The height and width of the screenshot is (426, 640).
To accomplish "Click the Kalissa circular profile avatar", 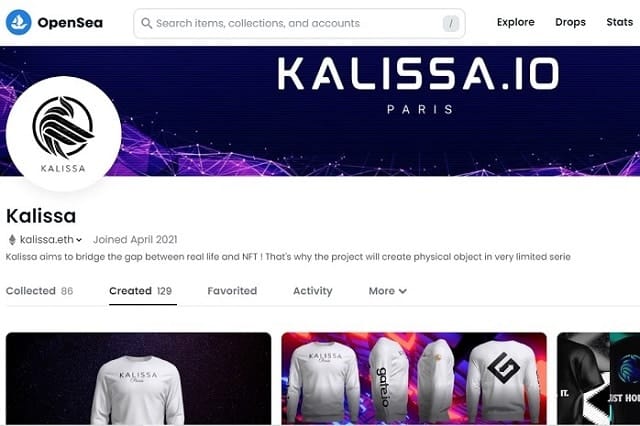I will tap(64, 133).
